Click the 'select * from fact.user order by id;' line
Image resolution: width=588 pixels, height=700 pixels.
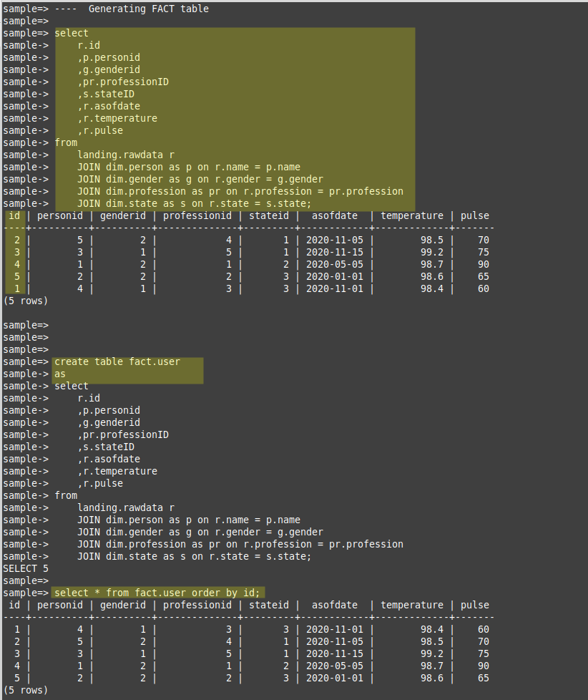click(x=159, y=592)
